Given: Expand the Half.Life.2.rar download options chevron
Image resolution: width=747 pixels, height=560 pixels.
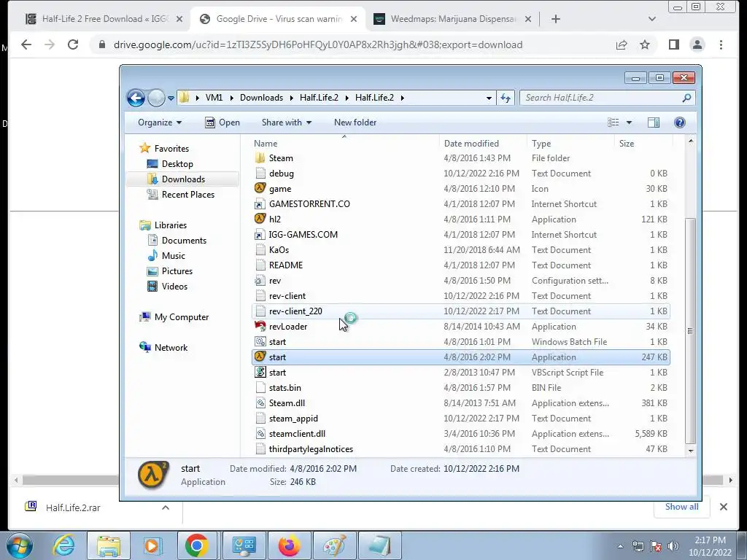Looking at the screenshot, I should [166, 507].
